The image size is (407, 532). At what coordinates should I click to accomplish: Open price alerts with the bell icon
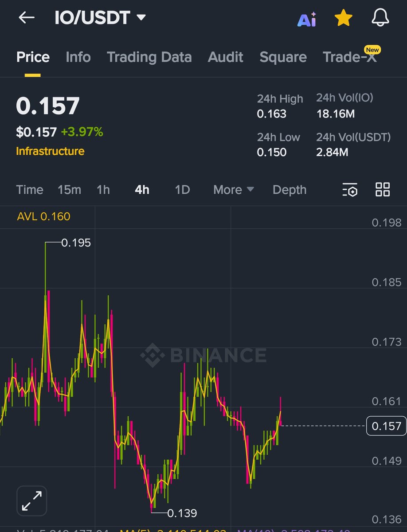381,18
